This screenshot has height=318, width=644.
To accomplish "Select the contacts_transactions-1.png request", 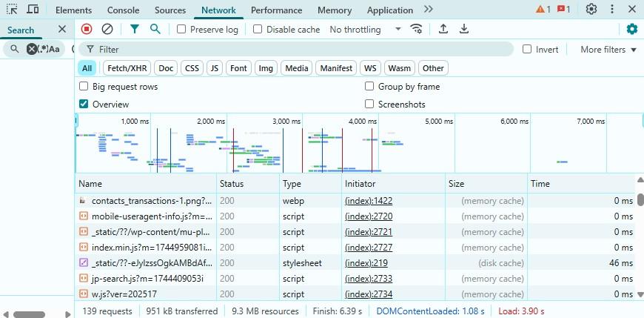I will [355, 201].
